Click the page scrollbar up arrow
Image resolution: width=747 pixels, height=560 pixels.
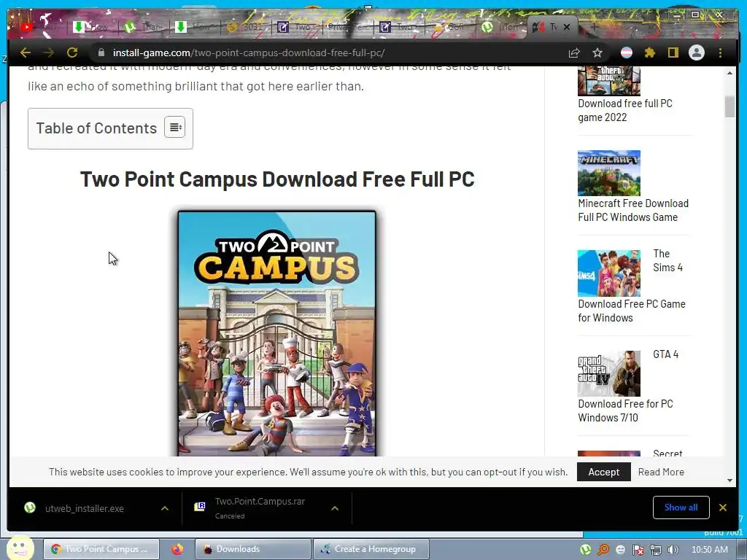(729, 73)
